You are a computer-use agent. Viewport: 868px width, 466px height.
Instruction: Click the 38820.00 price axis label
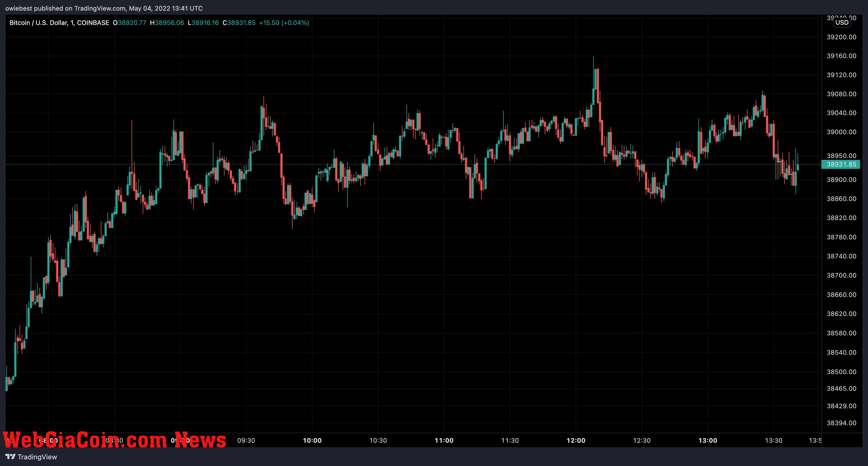[841, 217]
